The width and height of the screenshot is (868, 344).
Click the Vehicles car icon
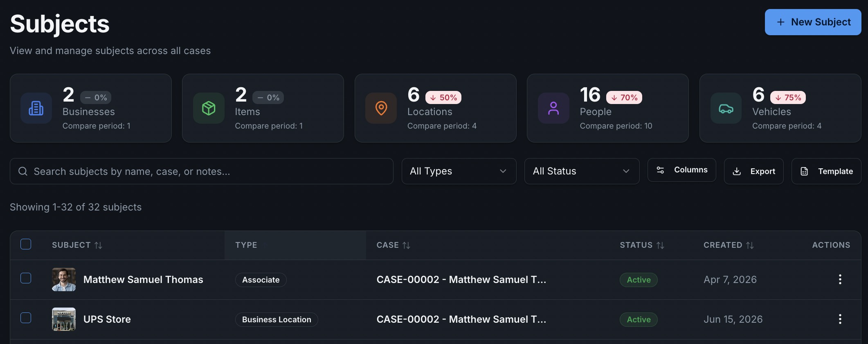tap(726, 108)
